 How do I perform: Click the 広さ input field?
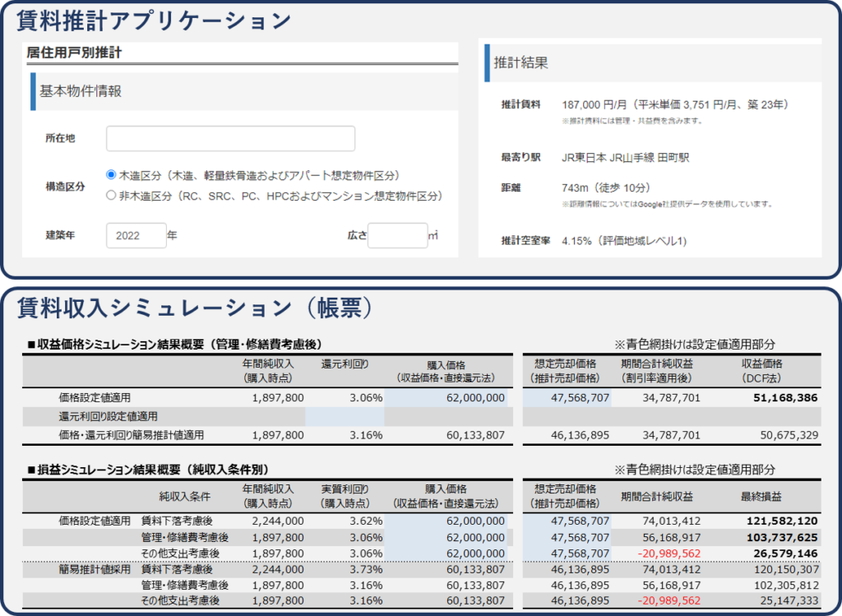tap(398, 235)
